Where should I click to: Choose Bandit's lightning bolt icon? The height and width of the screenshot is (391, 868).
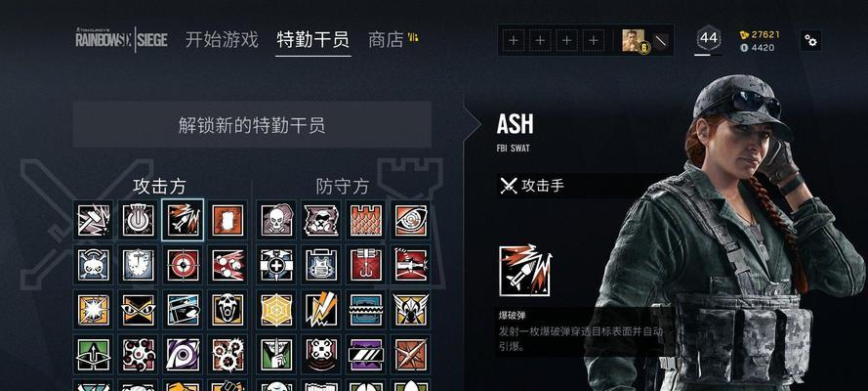point(321,310)
